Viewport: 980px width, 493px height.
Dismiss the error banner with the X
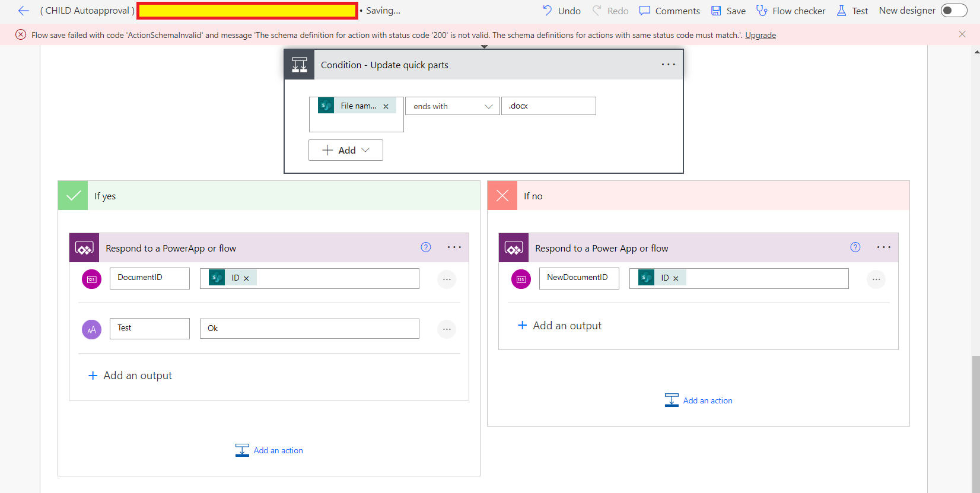(962, 34)
